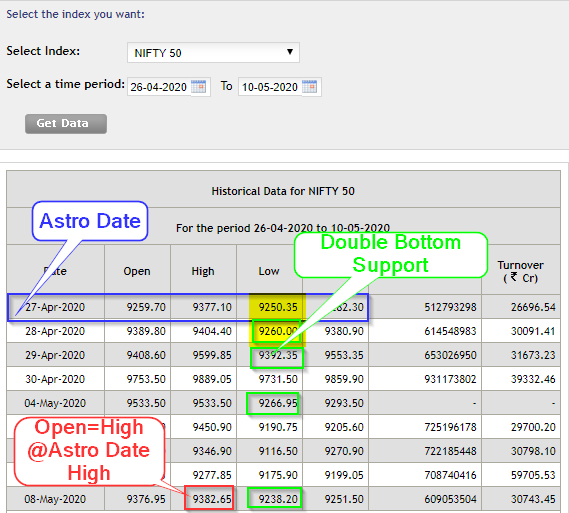
Task: Click the close value 9293.50
Action: tap(344, 403)
